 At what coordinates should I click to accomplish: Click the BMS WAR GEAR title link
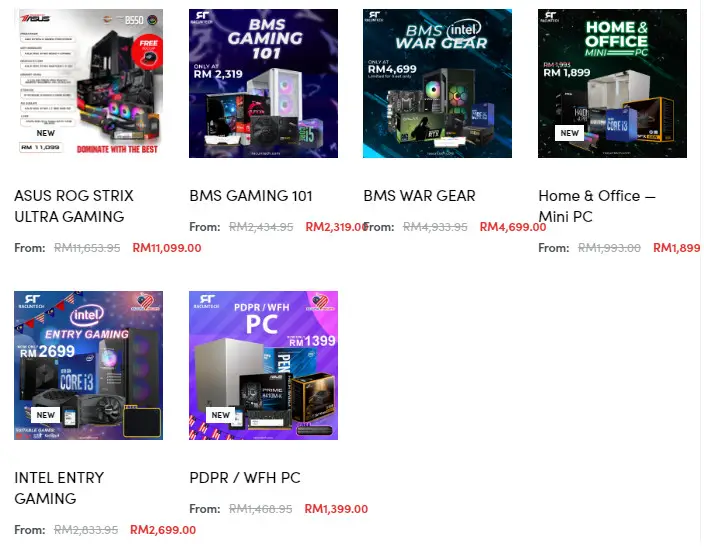419,196
